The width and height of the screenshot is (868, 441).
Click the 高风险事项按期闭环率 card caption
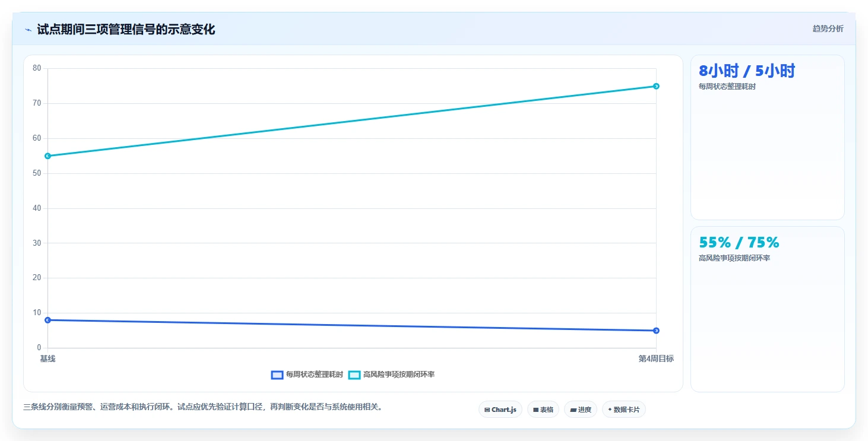[x=734, y=258]
